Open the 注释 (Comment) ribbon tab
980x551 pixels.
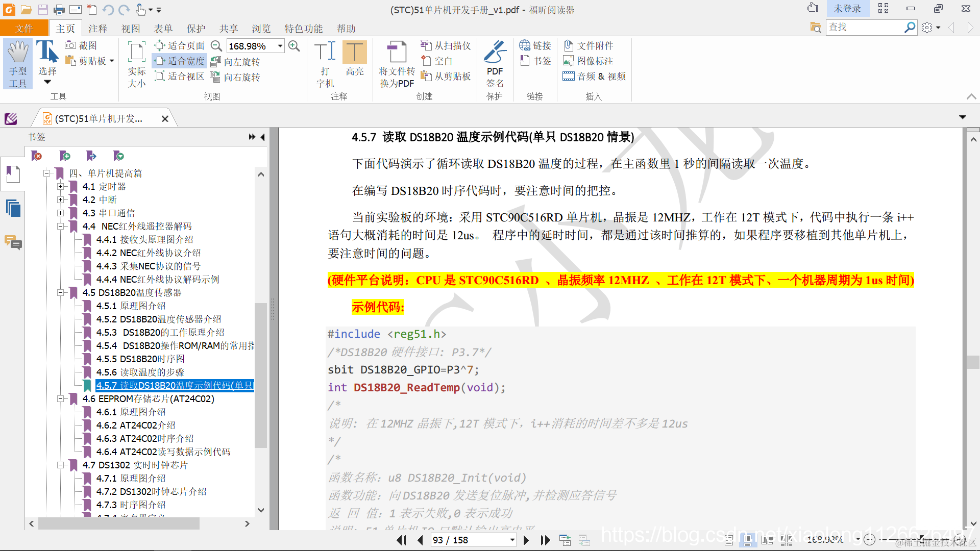97,29
